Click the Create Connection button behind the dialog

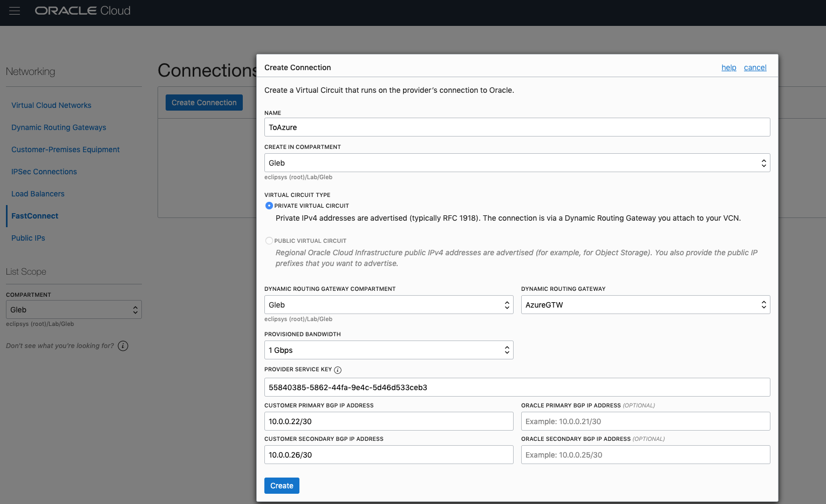(204, 102)
